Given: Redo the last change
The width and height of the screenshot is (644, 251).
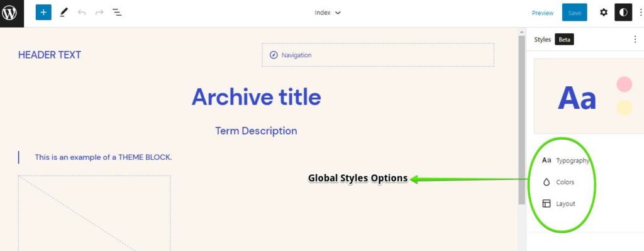Looking at the screenshot, I should 99,13.
